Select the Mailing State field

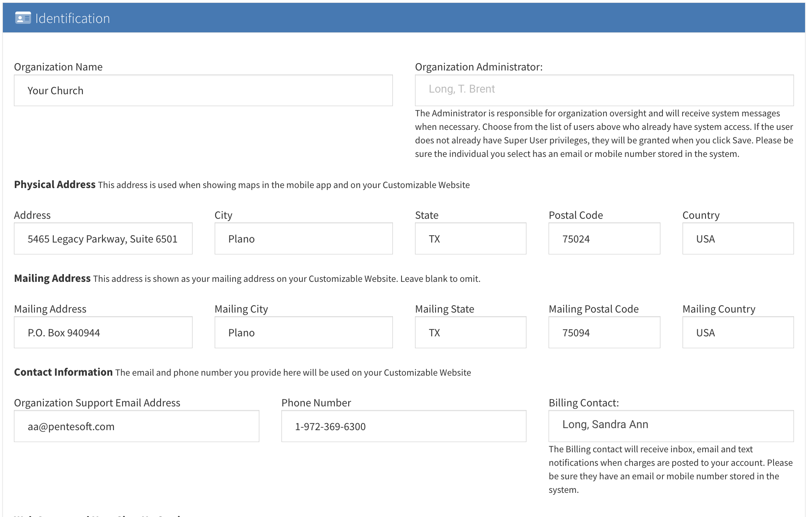(470, 333)
